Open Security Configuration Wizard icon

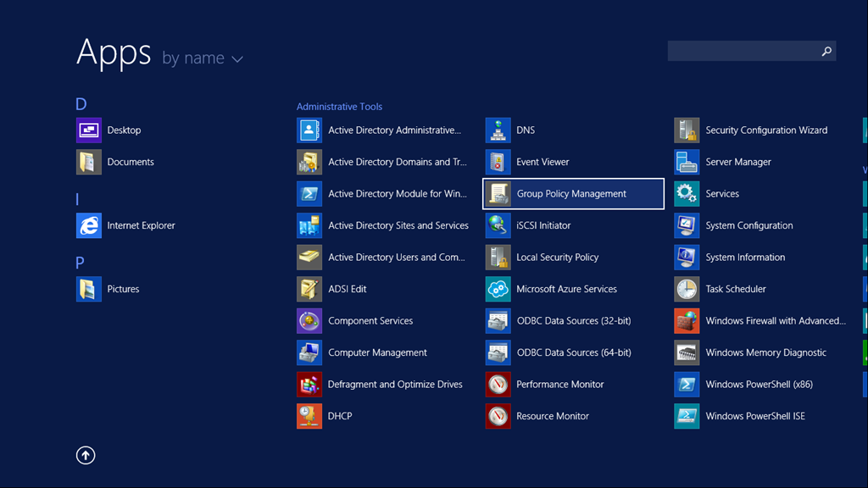point(687,130)
